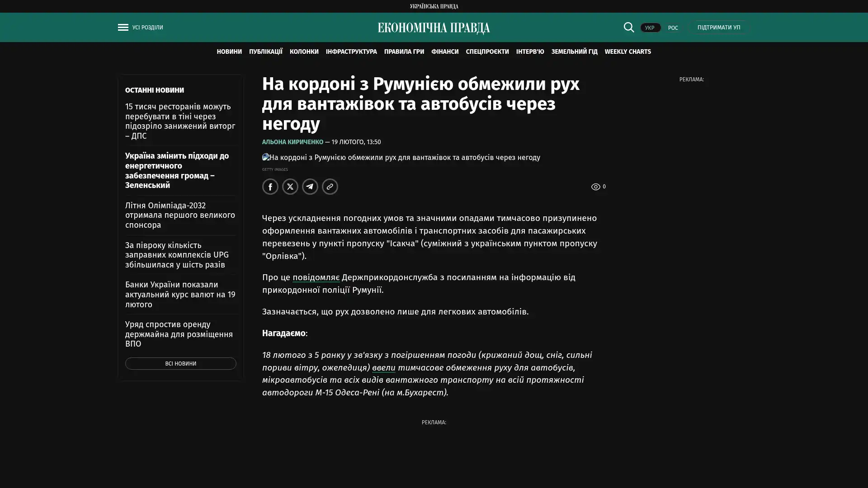Expand the УСІ РОЗДІЛИ sections menu
Viewport: 868px width, 488px height.
[147, 28]
